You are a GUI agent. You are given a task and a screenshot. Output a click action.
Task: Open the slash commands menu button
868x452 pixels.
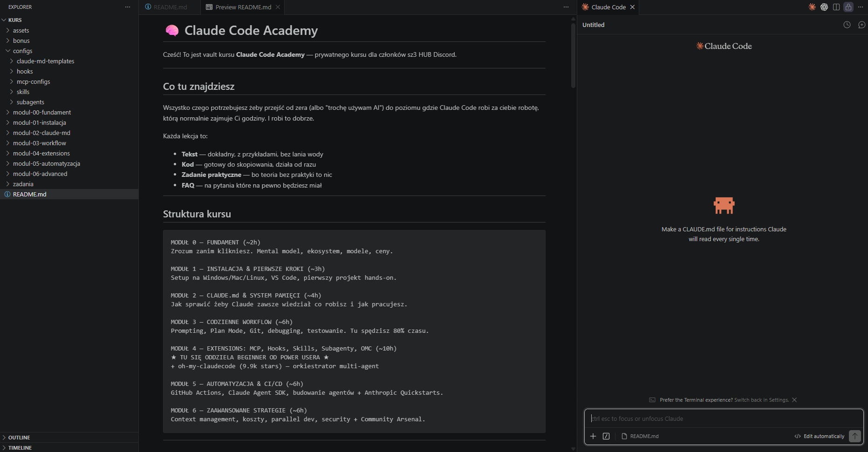tap(606, 436)
